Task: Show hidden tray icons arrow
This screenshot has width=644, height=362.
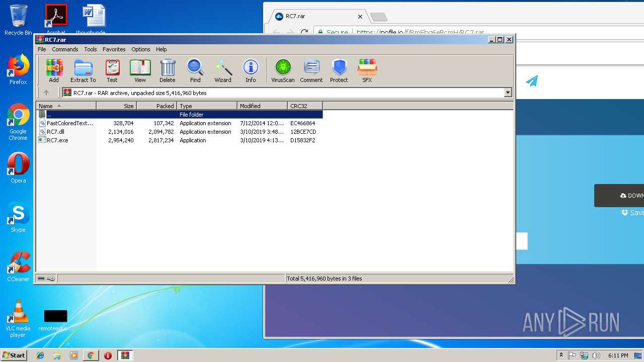Action: coord(561,355)
